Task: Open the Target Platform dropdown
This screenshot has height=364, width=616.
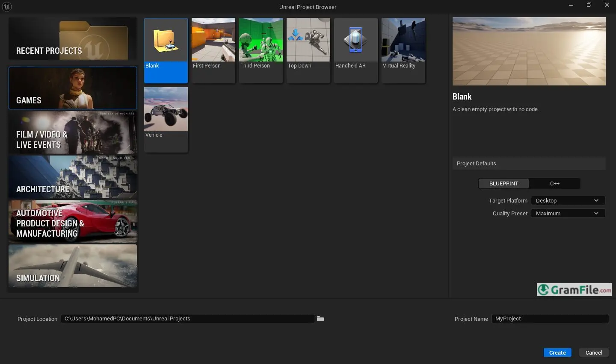Action: (568, 200)
